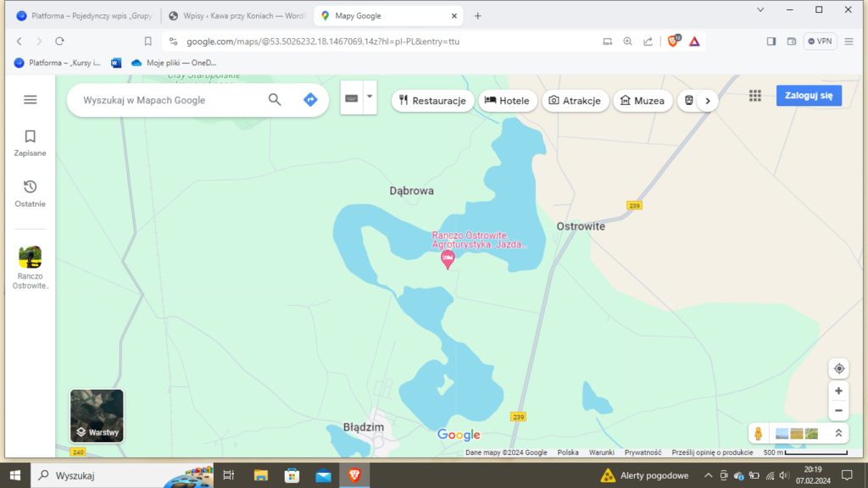Zoom out on the map
868x488 pixels.
pos(838,411)
